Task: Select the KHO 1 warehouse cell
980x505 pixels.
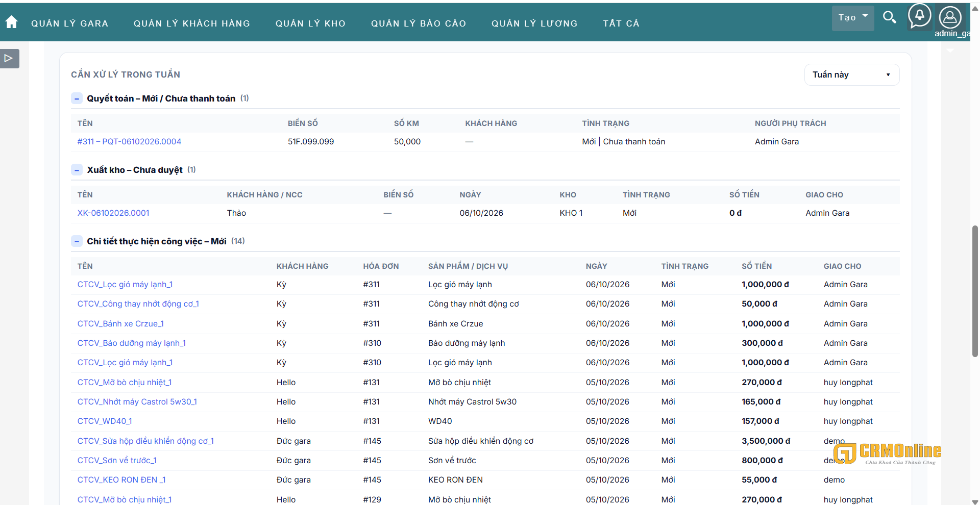Action: point(571,213)
